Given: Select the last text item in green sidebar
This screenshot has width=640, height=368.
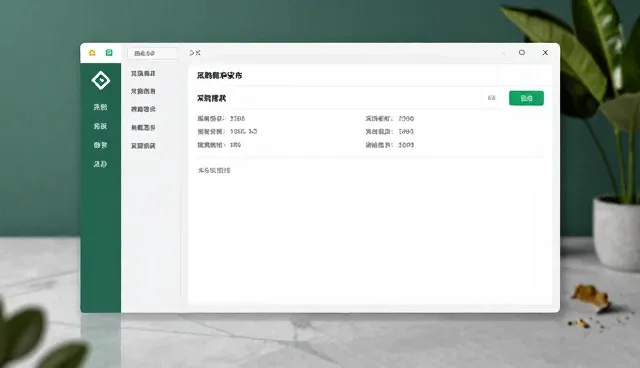Looking at the screenshot, I should (x=100, y=164).
